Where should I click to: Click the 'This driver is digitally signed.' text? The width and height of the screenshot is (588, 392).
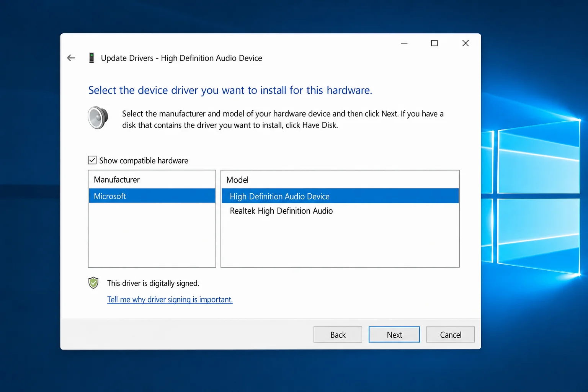point(153,283)
